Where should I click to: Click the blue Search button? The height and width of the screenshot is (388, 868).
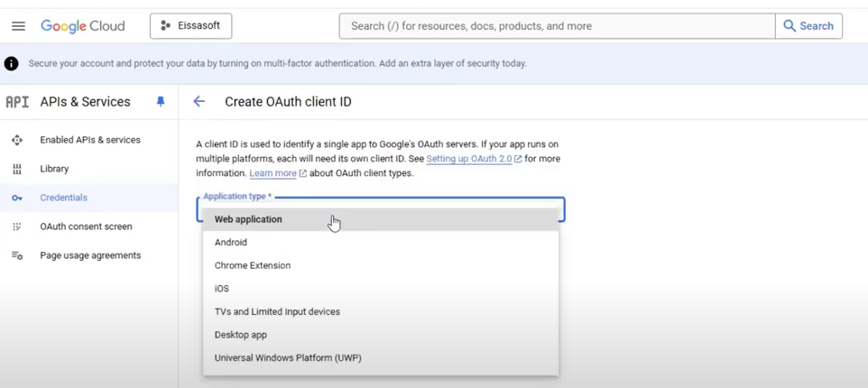coord(808,26)
